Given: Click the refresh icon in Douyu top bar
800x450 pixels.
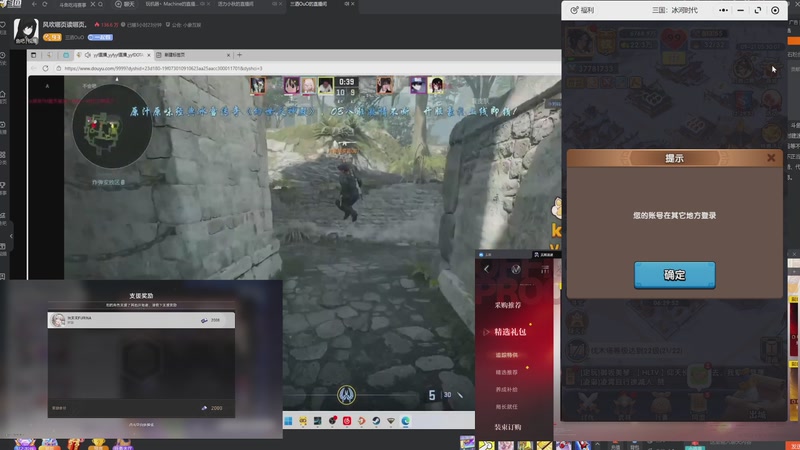Looking at the screenshot, I should pos(45,4).
